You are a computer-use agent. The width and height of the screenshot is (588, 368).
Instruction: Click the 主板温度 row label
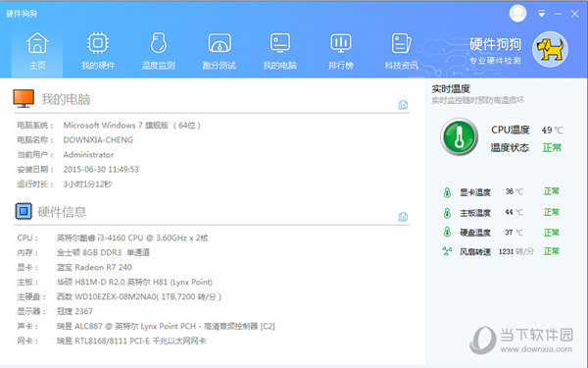tap(475, 213)
